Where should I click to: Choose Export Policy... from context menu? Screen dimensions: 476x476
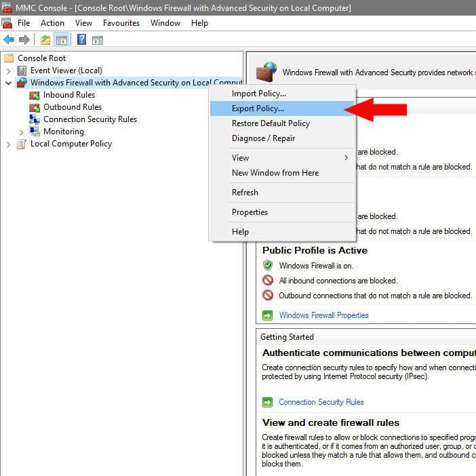coord(282,108)
